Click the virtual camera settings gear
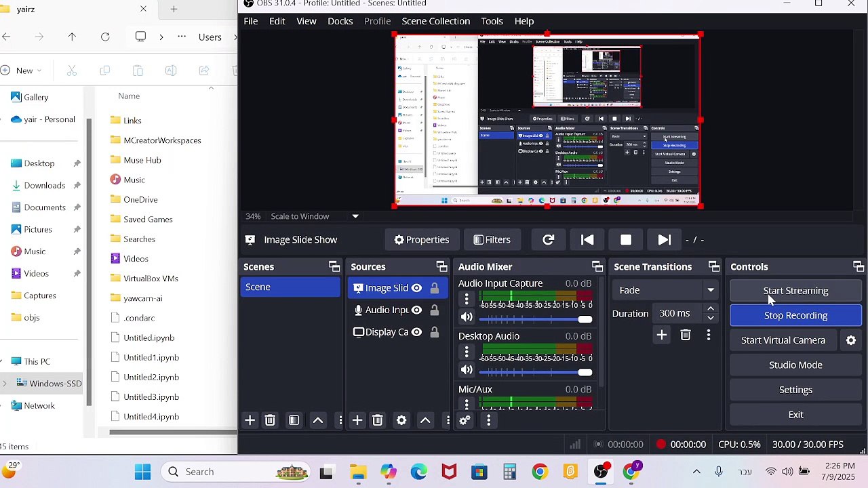The height and width of the screenshot is (488, 868). [x=851, y=340]
